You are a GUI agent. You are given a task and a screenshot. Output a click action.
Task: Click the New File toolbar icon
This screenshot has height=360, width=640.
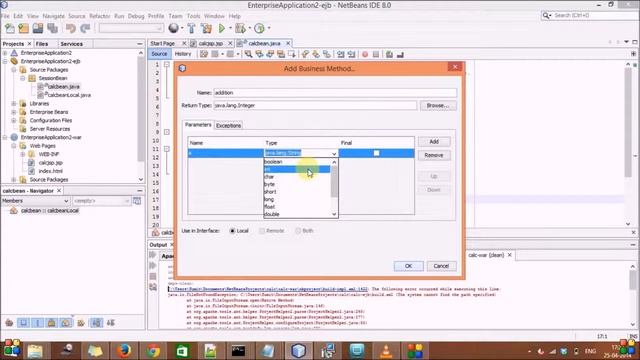(x=10, y=28)
